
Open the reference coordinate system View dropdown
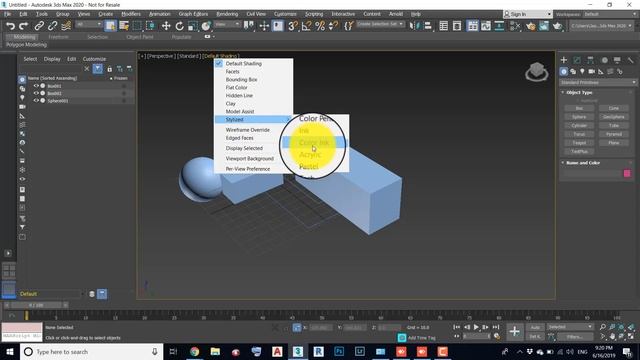click(227, 24)
